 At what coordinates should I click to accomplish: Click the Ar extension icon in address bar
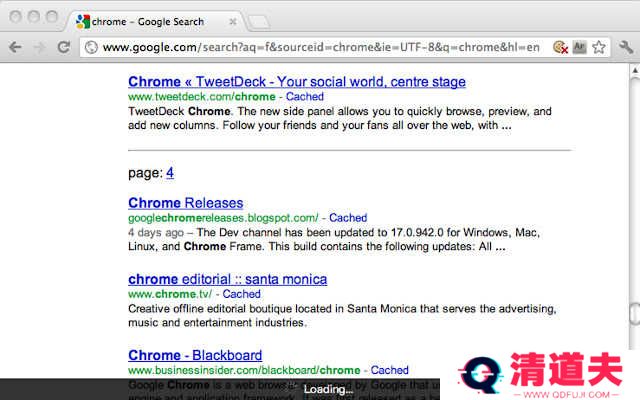click(x=580, y=47)
